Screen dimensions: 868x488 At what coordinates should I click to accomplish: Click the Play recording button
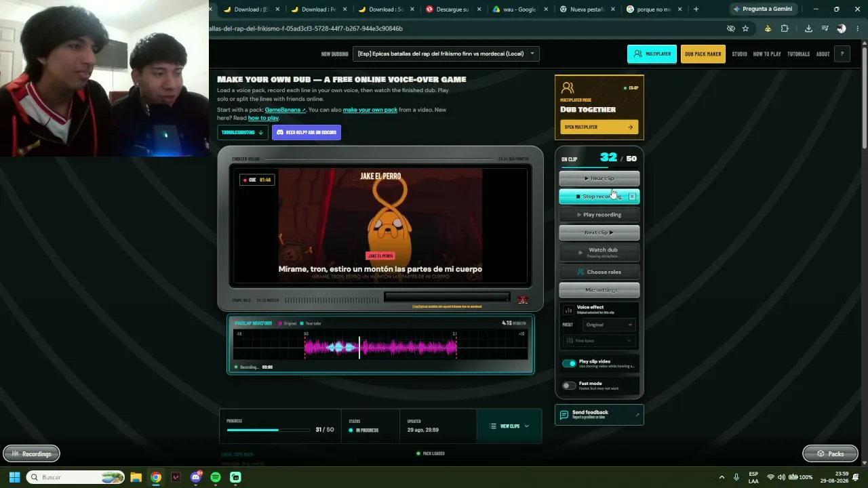[599, 215]
